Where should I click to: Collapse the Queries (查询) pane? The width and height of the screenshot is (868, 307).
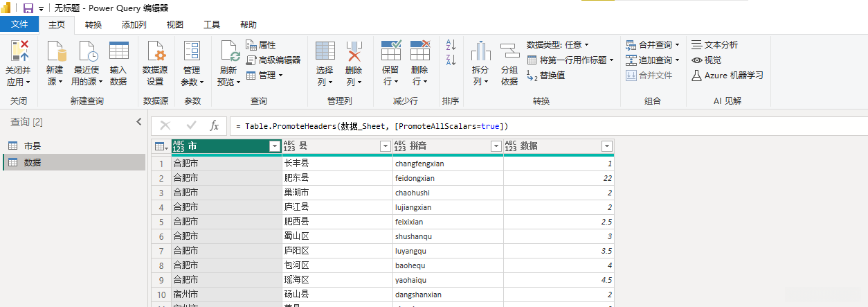138,122
